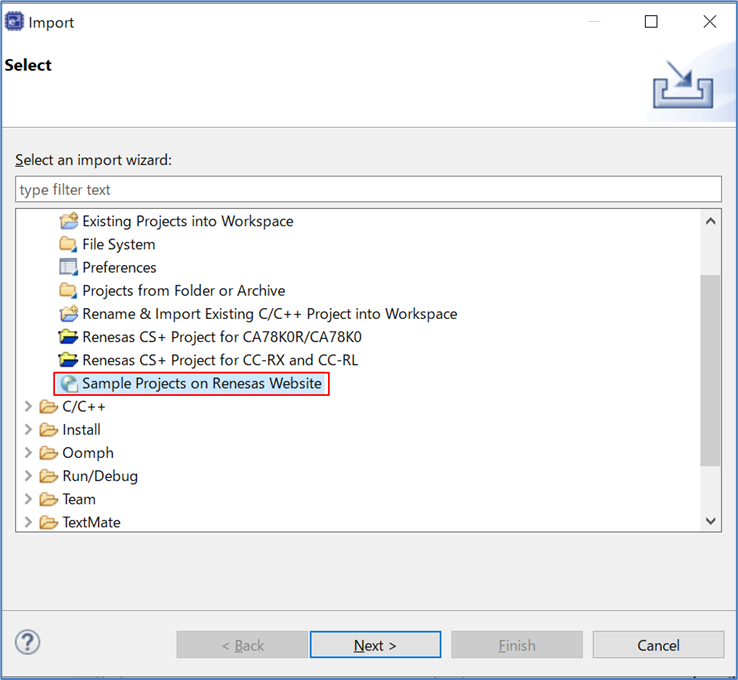Click the Run/Debug folder icon
Viewport: 738px width, 680px height.
coord(48,476)
